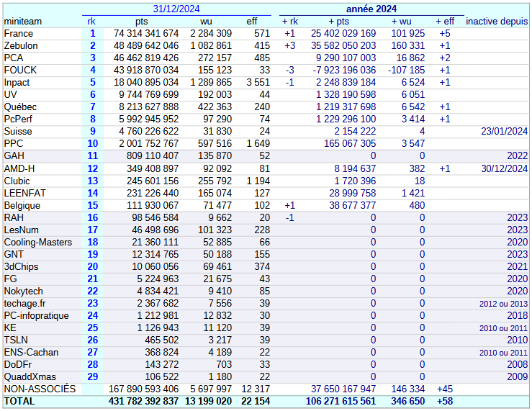
Task: Click France's points value 74 314 341 674
Action: (x=146, y=34)
